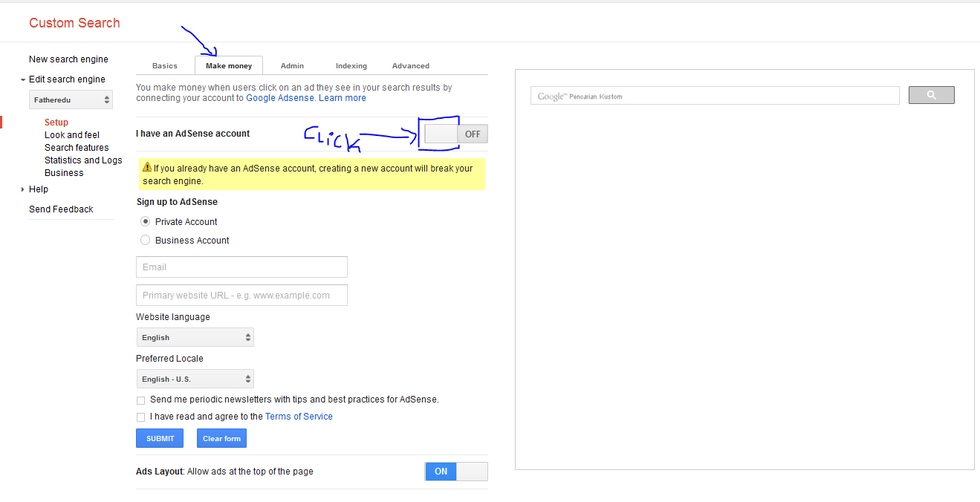980x502 pixels.
Task: Open the Terms of Service link
Action: click(x=299, y=417)
